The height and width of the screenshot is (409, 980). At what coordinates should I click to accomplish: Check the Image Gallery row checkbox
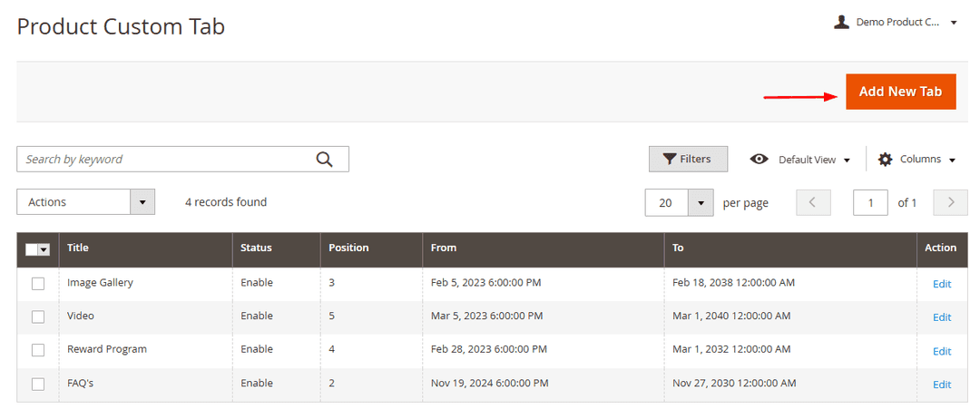click(38, 283)
